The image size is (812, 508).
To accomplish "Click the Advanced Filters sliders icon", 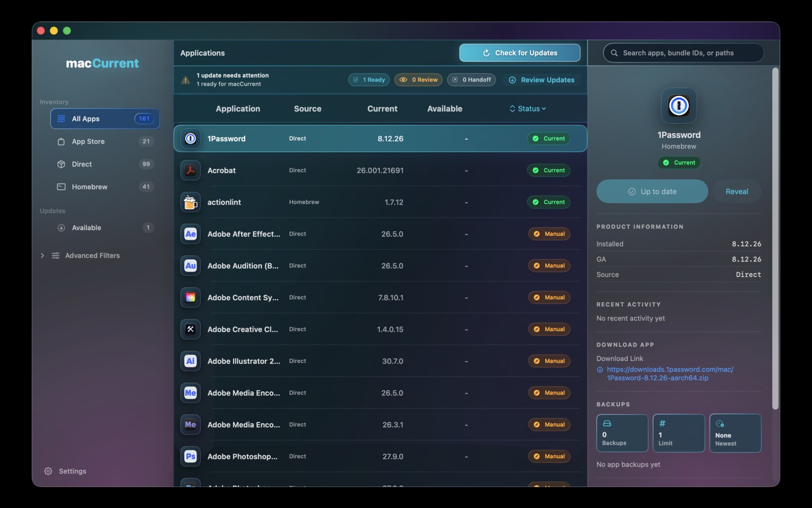I will 55,256.
